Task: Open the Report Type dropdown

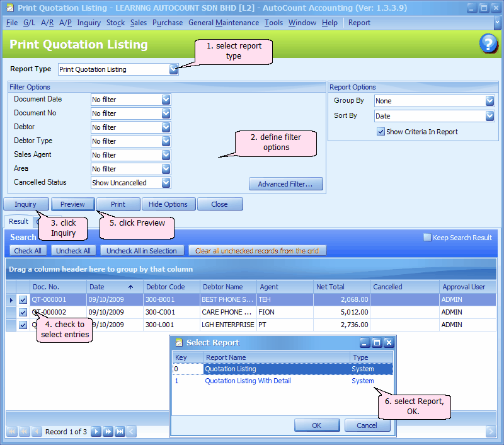Action: pyautogui.click(x=174, y=69)
